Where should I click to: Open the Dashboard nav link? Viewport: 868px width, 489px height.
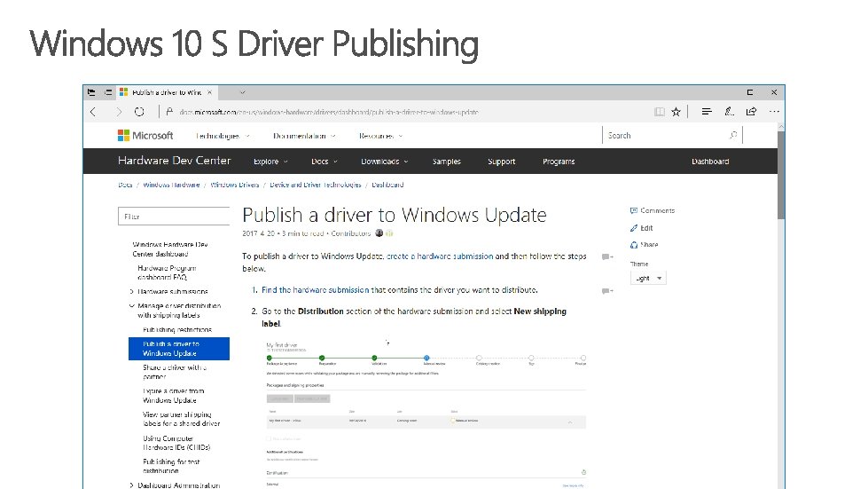(710, 162)
